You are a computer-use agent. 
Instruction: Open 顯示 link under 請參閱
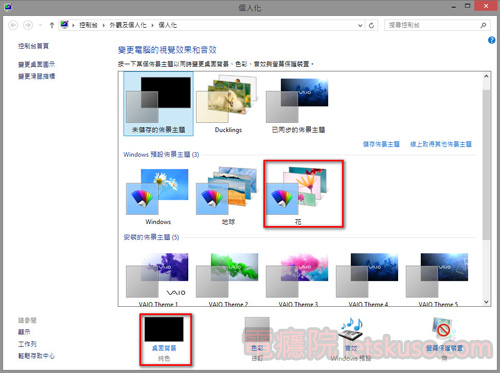tap(24, 332)
